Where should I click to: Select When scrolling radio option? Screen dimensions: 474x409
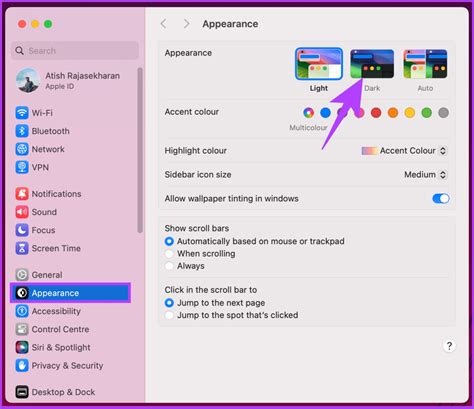click(169, 254)
